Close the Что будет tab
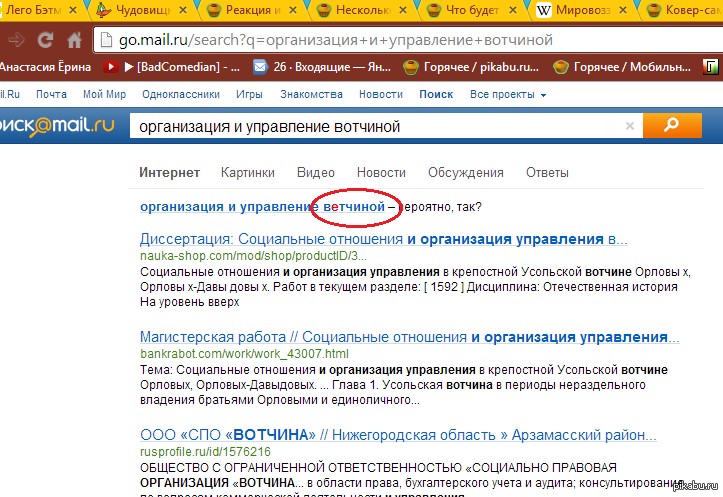Image resolution: width=723 pixels, height=497 pixels. tap(513, 10)
